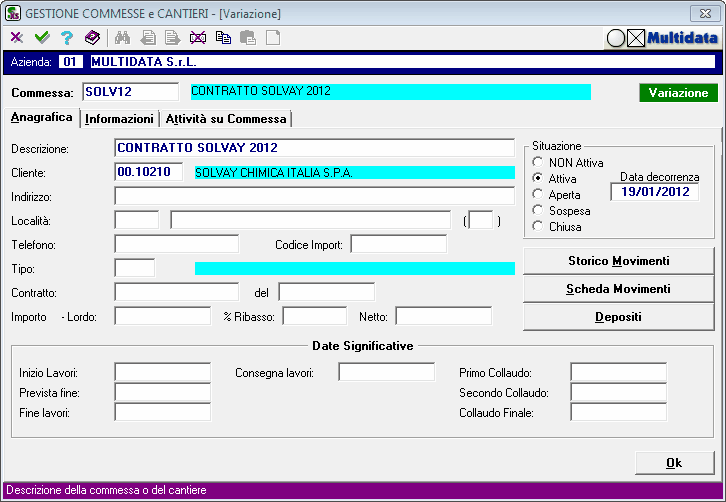Click the Importo Lordo field
Screen dimensions: 726x502
(x=163, y=316)
